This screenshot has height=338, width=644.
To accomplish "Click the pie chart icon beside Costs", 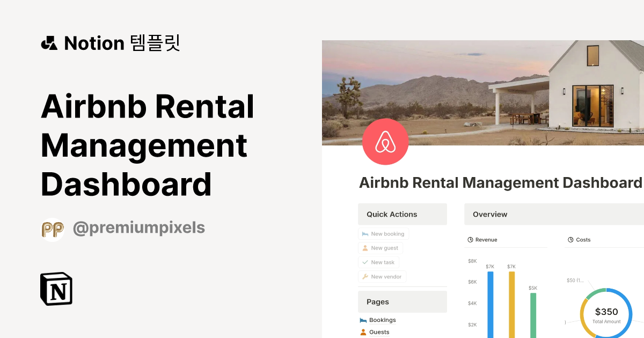I will [570, 240].
